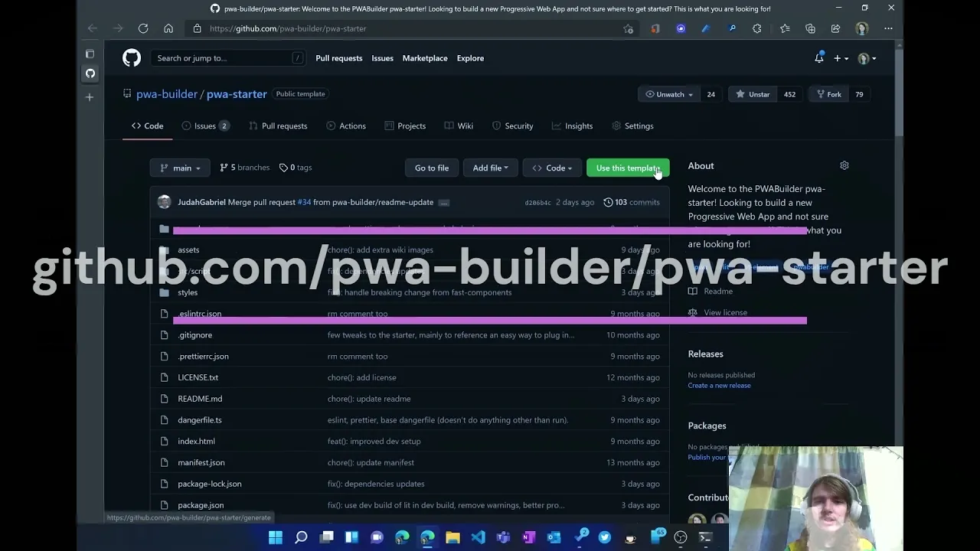Fork the pwa-starter repository
This screenshot has height=551, width=980.
coord(828,94)
